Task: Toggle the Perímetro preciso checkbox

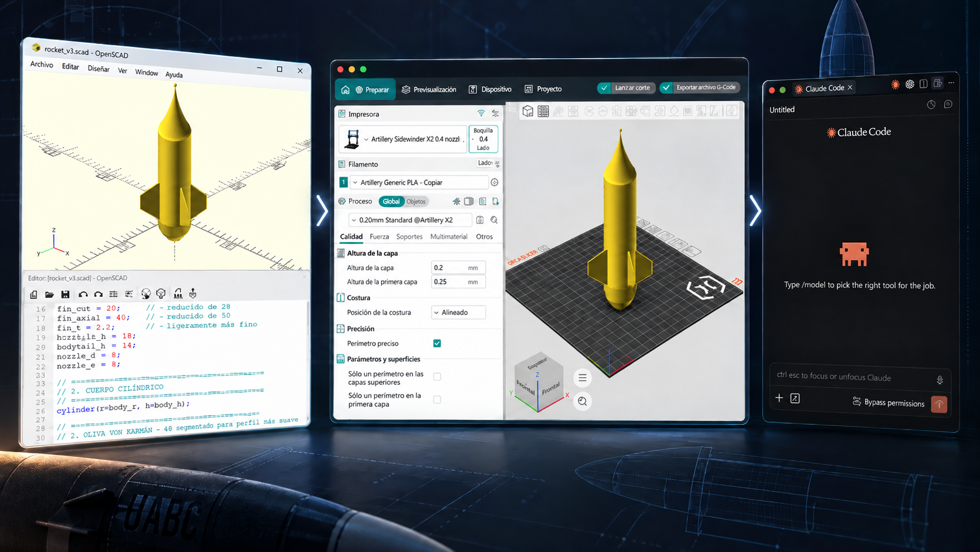Action: [437, 343]
